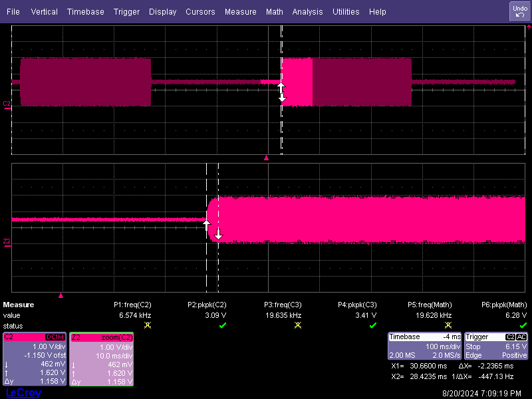Image resolution: width=532 pixels, height=399 pixels.
Task: Click the LeCroy logo link
Action: point(23,392)
